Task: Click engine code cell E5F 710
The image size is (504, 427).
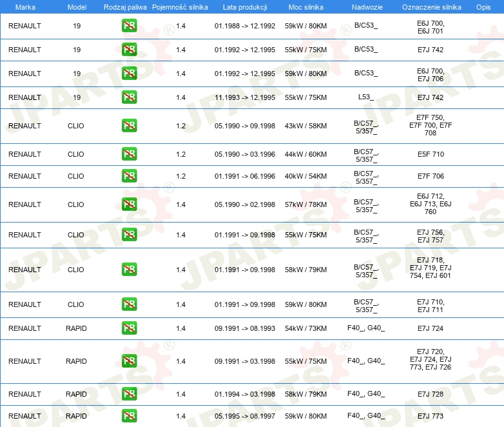Action: click(431, 154)
